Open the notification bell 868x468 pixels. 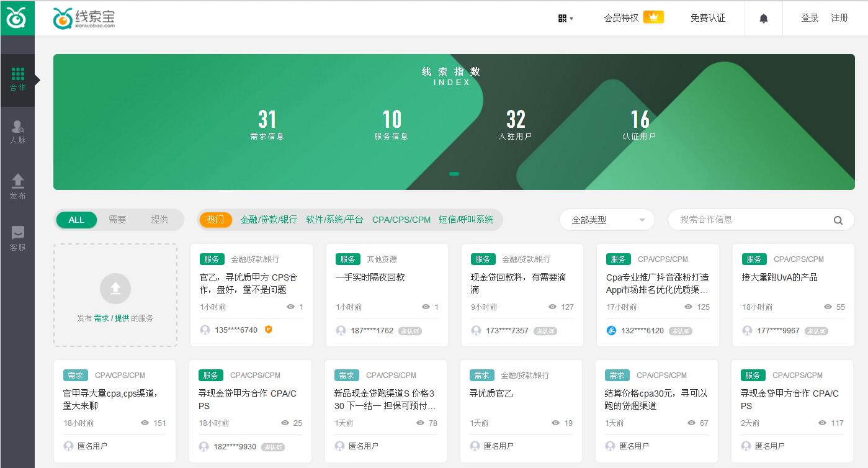point(763,18)
